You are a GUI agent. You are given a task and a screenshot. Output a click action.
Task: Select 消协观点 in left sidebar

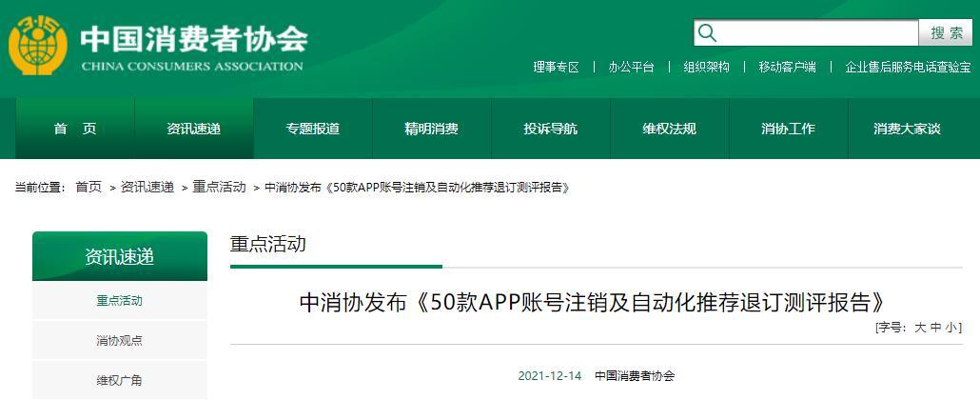pyautogui.click(x=119, y=341)
